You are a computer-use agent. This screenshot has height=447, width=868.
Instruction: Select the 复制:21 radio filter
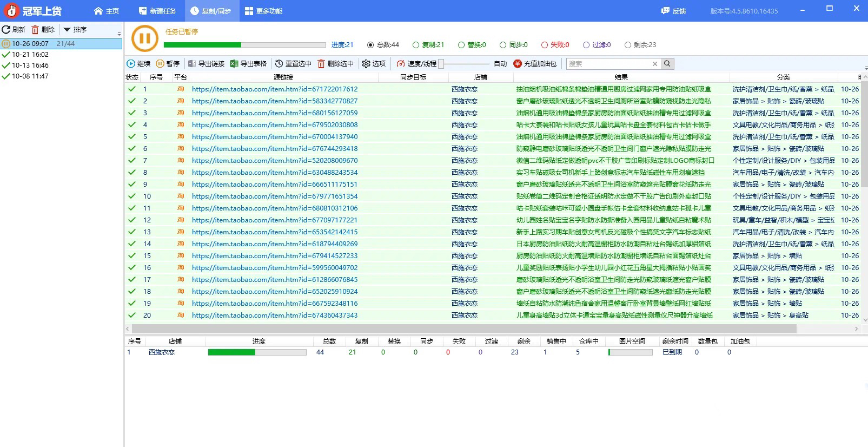click(x=416, y=45)
